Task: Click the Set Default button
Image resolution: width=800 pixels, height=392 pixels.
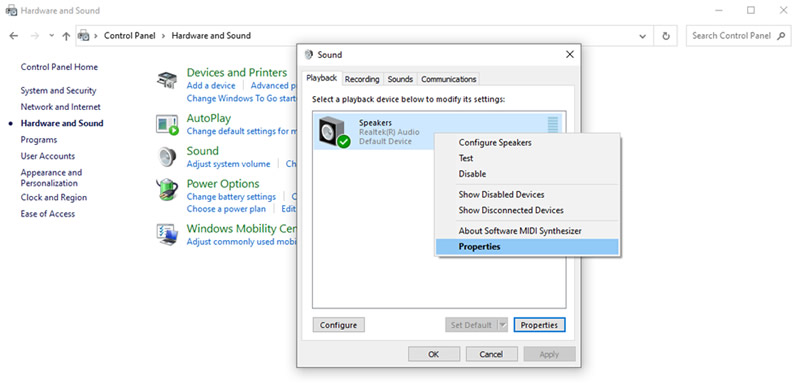Action: click(471, 325)
